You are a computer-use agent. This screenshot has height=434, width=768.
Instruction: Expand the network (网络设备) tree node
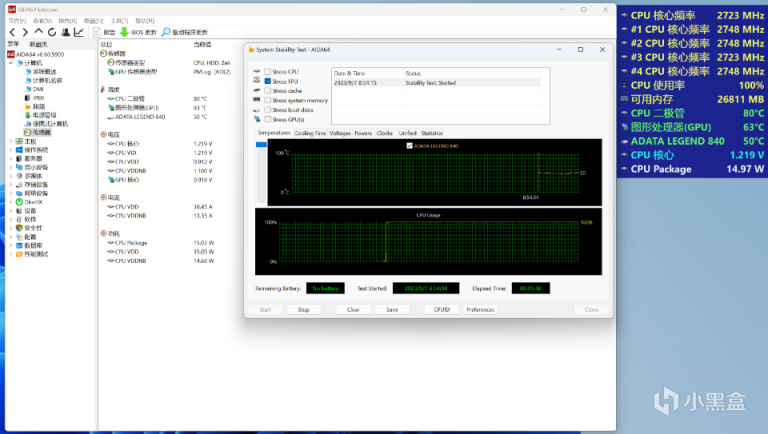point(11,193)
